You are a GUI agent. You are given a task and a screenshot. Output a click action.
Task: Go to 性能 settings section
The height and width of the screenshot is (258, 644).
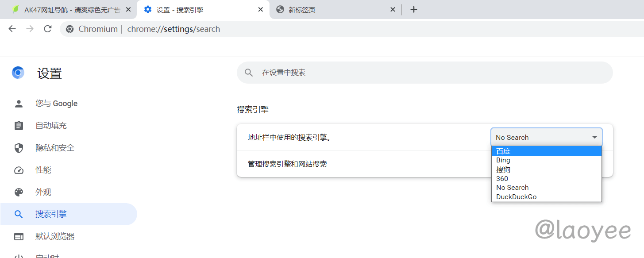click(43, 170)
